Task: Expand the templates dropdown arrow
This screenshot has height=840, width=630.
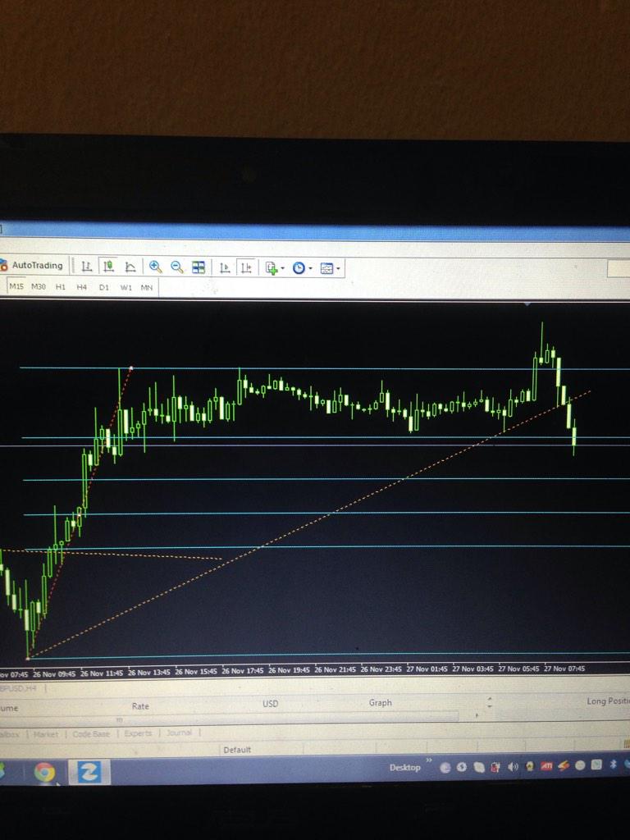Action: click(338, 269)
